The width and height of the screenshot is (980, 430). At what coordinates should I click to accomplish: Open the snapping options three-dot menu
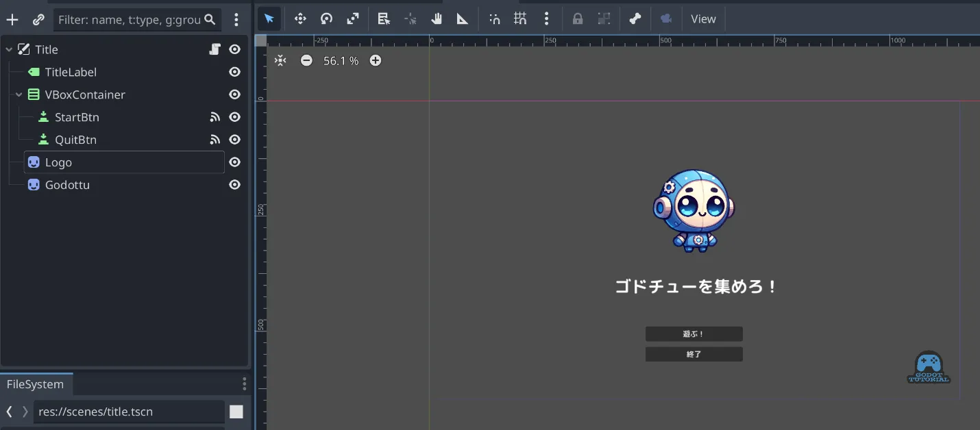[546, 19]
